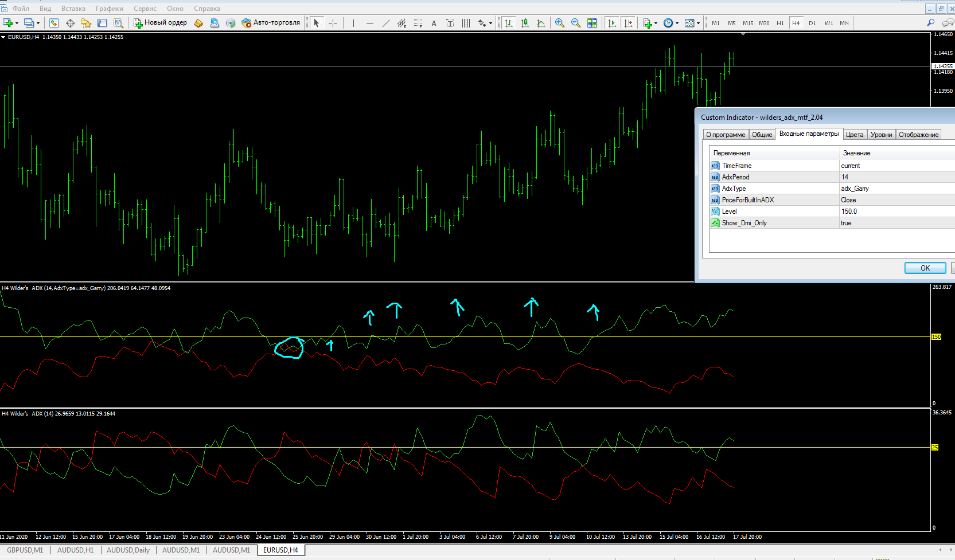Zoom out of the chart
This screenshot has width=955, height=560.
tap(575, 23)
